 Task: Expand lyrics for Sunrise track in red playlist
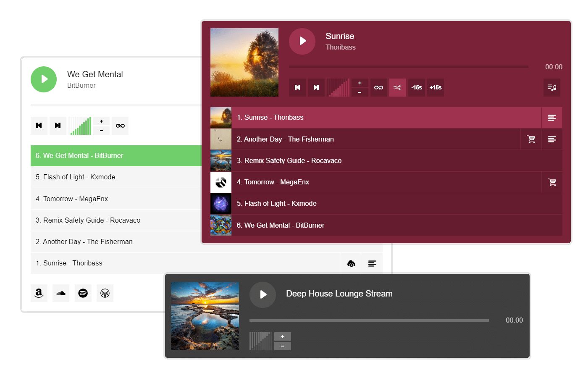click(x=552, y=118)
